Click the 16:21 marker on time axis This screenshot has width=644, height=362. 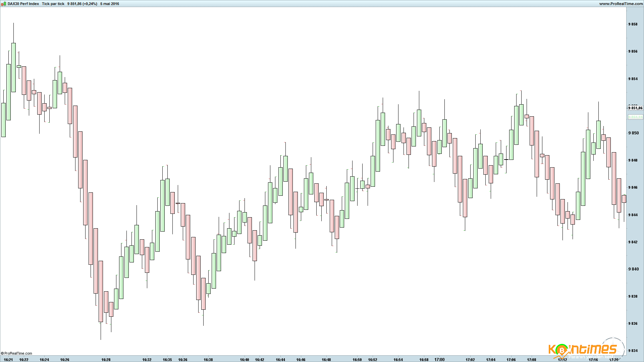(8, 360)
